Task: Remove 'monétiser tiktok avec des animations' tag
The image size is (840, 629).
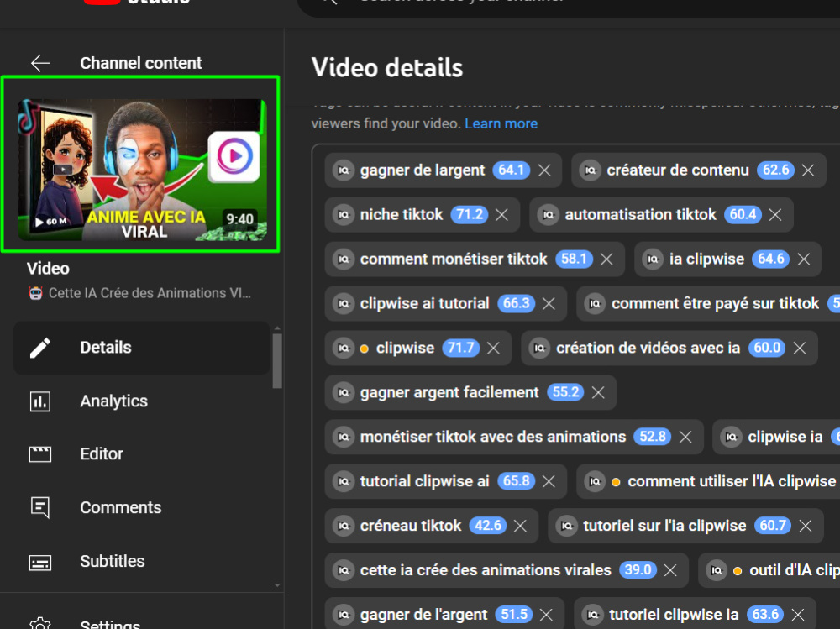Action: pos(685,438)
